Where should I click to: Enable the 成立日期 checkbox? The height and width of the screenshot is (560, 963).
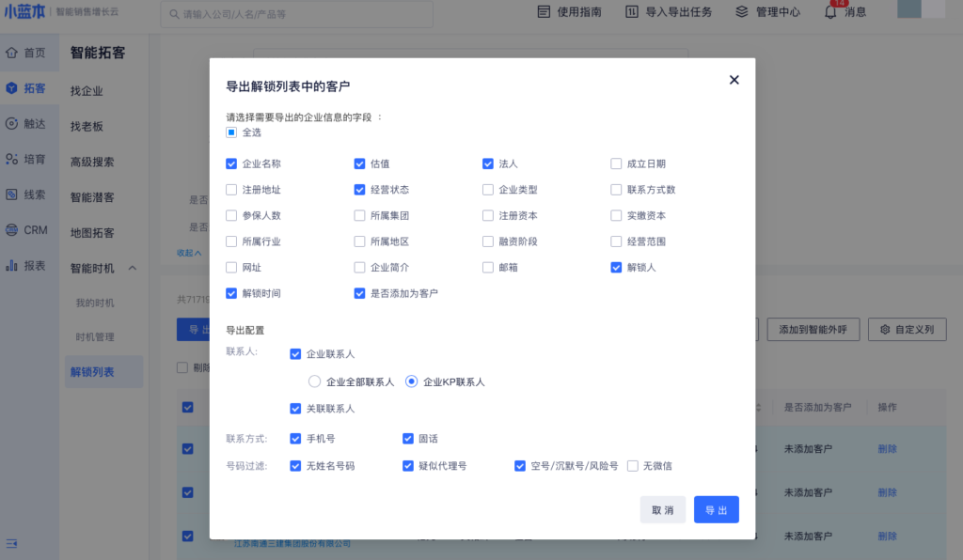[616, 163]
